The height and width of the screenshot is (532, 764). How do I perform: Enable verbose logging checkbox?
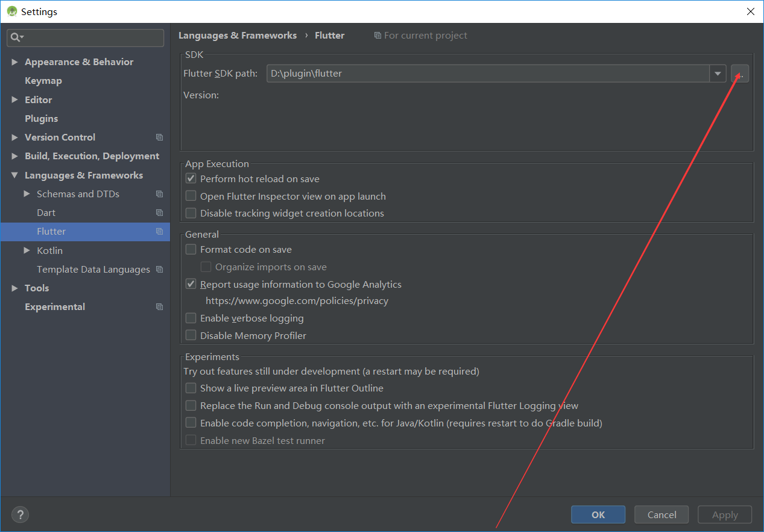[x=191, y=318]
